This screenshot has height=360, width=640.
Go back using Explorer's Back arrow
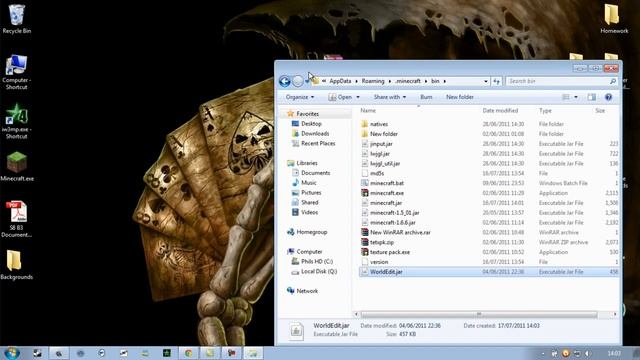coord(284,81)
